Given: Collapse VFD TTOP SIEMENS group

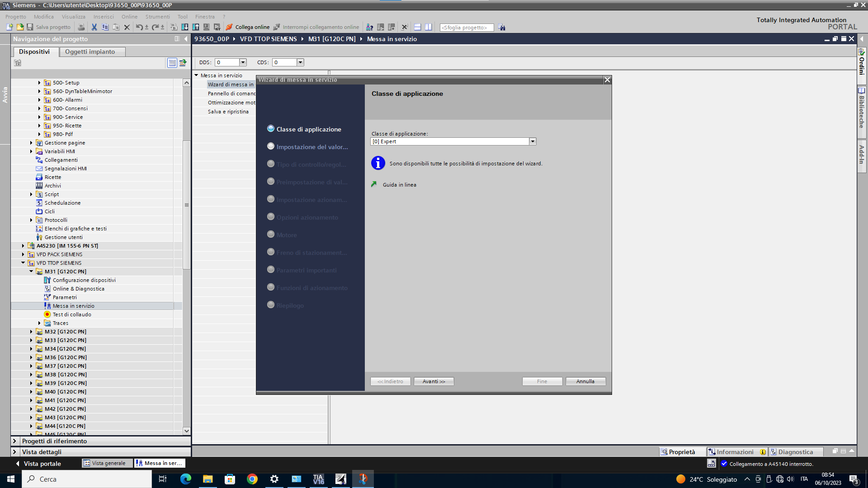Looking at the screenshot, I should tap(23, 263).
